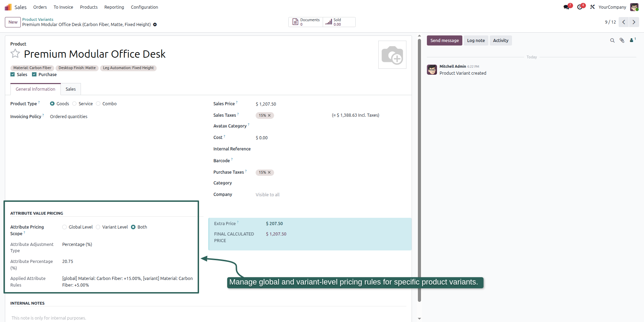The height and width of the screenshot is (322, 644).
Task: Select Combo product type
Action: [x=98, y=104]
